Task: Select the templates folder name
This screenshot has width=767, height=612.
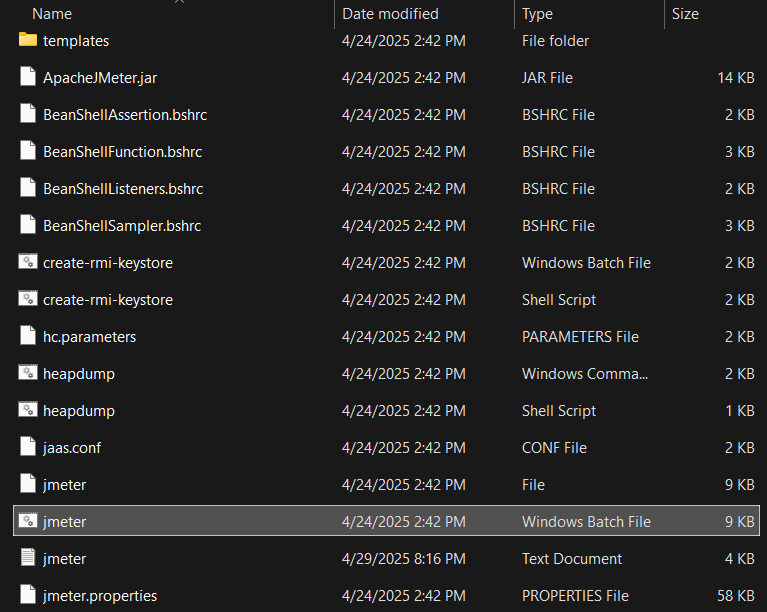Action: coord(76,41)
